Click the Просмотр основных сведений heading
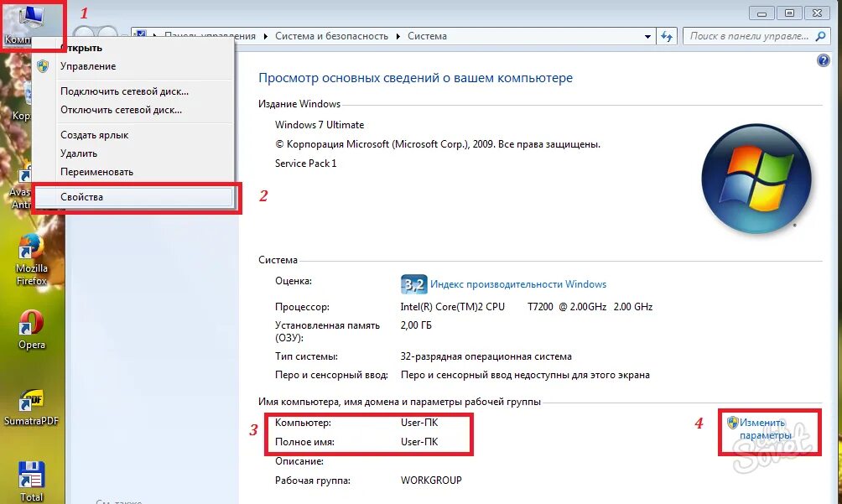This screenshot has width=842, height=504. (x=416, y=78)
